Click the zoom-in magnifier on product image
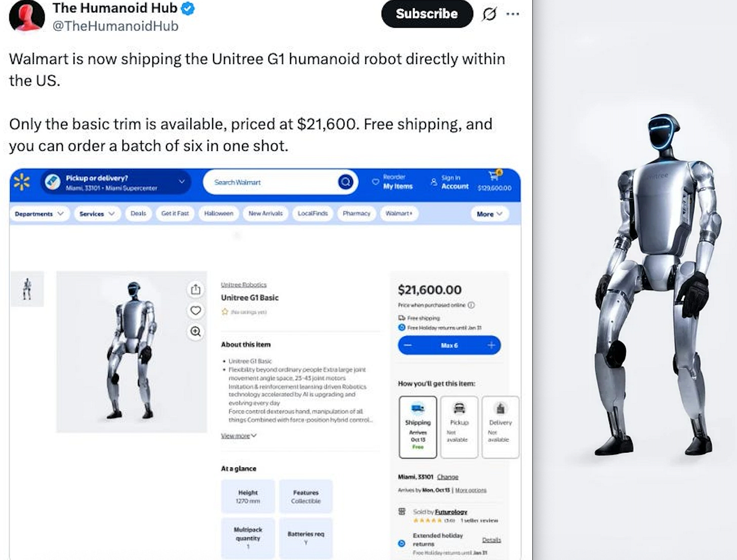This screenshot has width=737, height=560. click(195, 332)
